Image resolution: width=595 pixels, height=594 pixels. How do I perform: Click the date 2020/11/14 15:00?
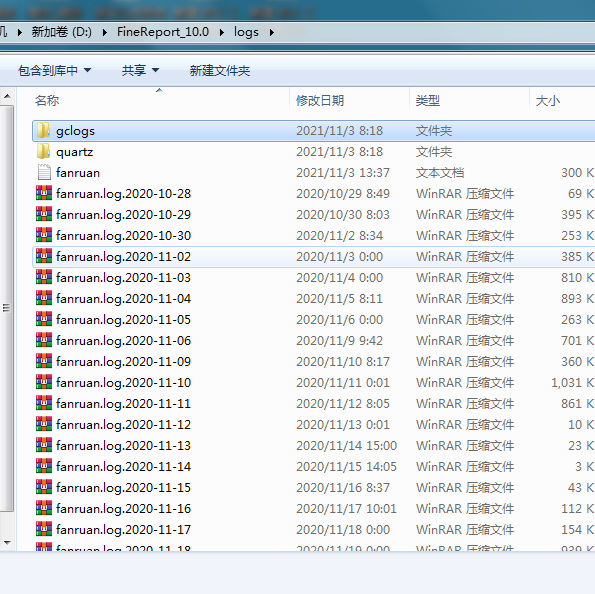point(346,445)
